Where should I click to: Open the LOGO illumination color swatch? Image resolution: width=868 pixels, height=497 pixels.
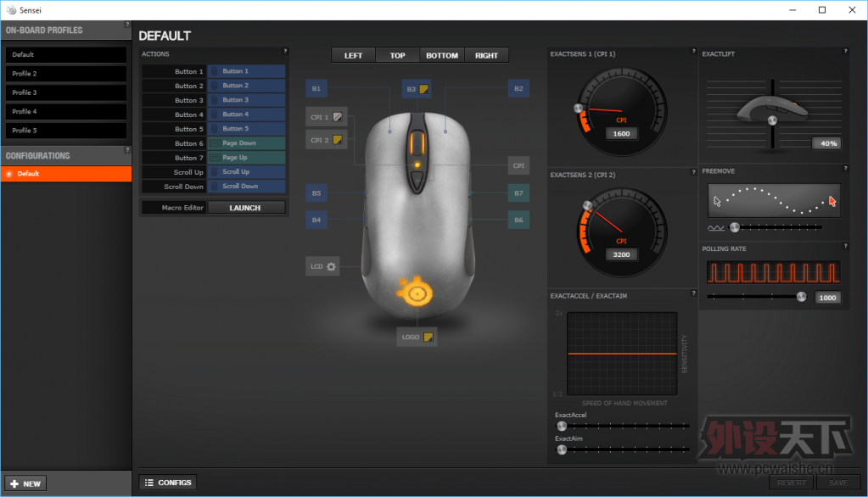point(428,337)
